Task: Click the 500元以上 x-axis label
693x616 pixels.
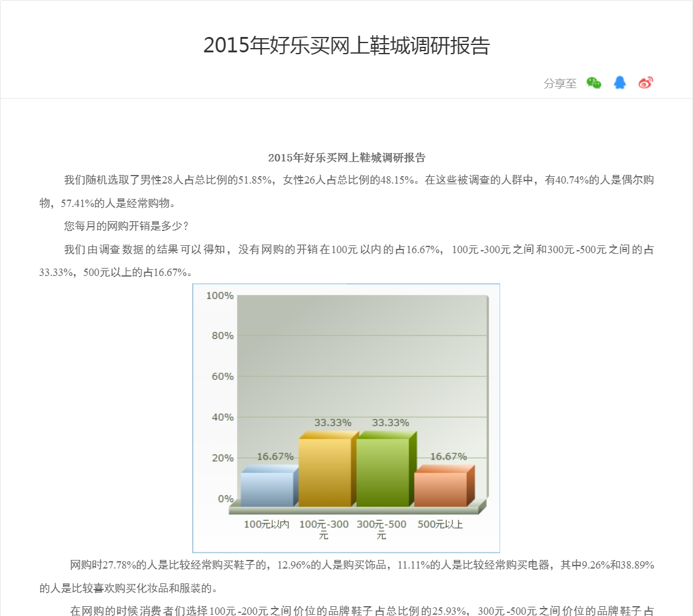Action: tap(440, 525)
